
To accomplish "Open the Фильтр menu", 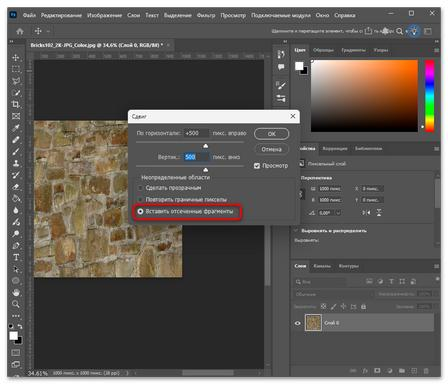I will 206,15.
